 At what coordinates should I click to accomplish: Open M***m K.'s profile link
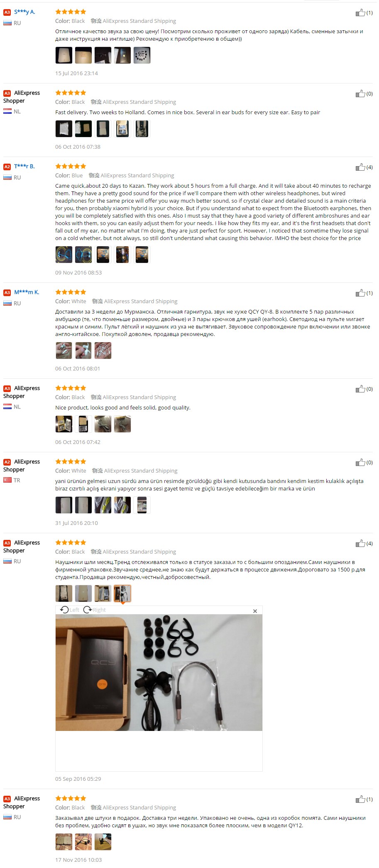[27, 292]
